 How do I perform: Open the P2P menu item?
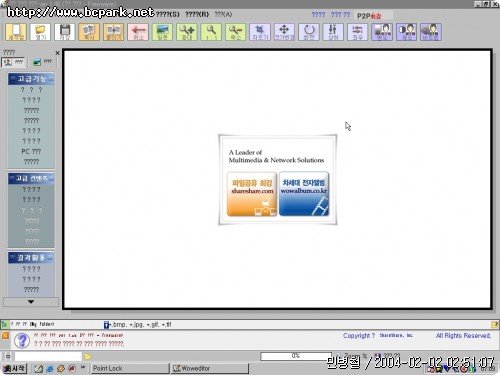point(369,16)
